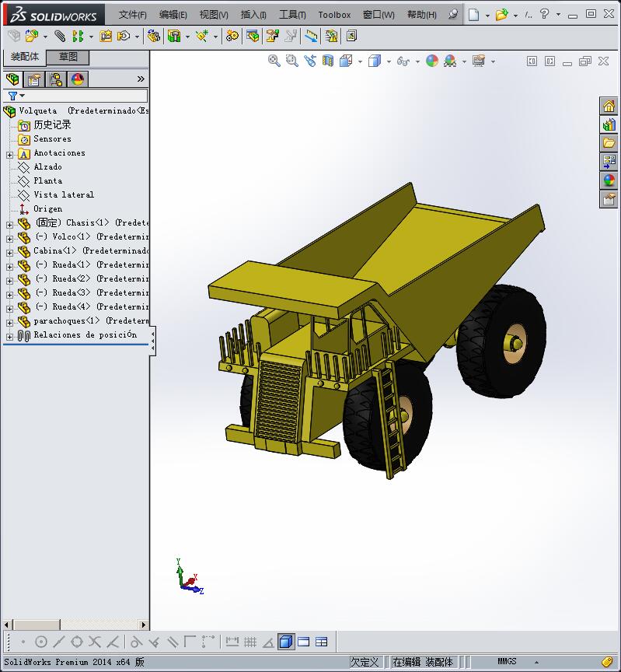Open the Toolbox menu
Viewport: 621px width, 672px height.
coord(334,15)
